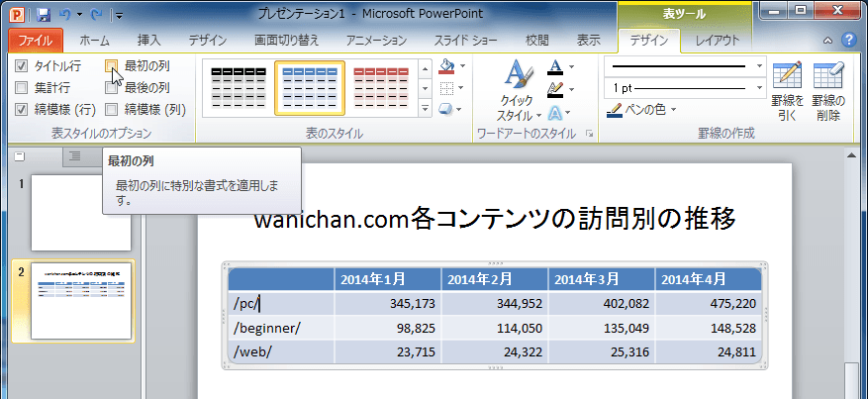868x399 pixels.
Task: Click the Text Outline pen icon
Action: [555, 88]
